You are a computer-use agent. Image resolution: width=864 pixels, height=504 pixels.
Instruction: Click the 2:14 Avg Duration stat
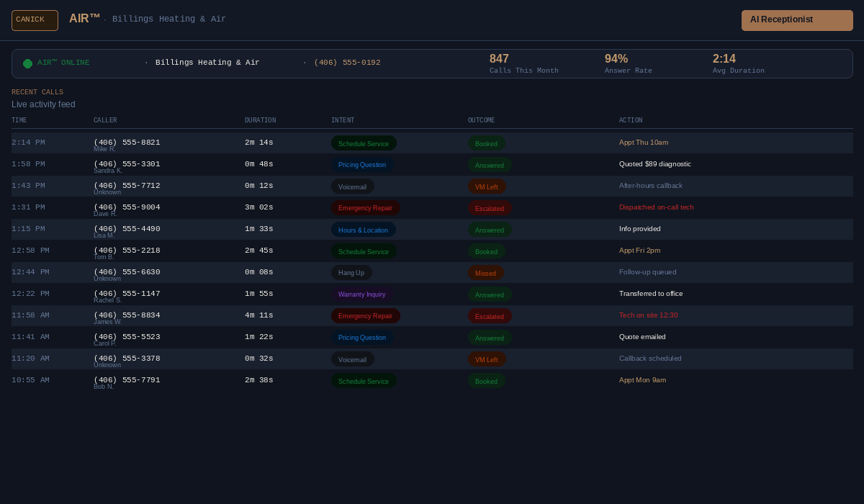tap(739, 63)
